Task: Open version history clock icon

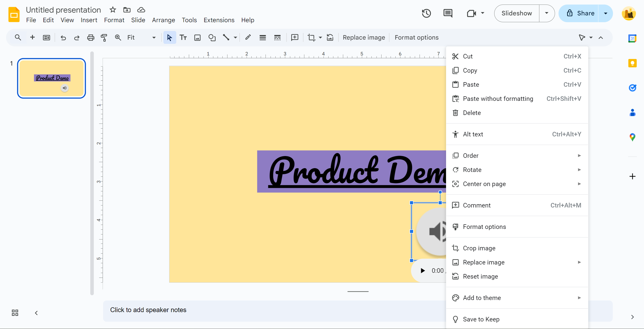Action: click(x=426, y=13)
